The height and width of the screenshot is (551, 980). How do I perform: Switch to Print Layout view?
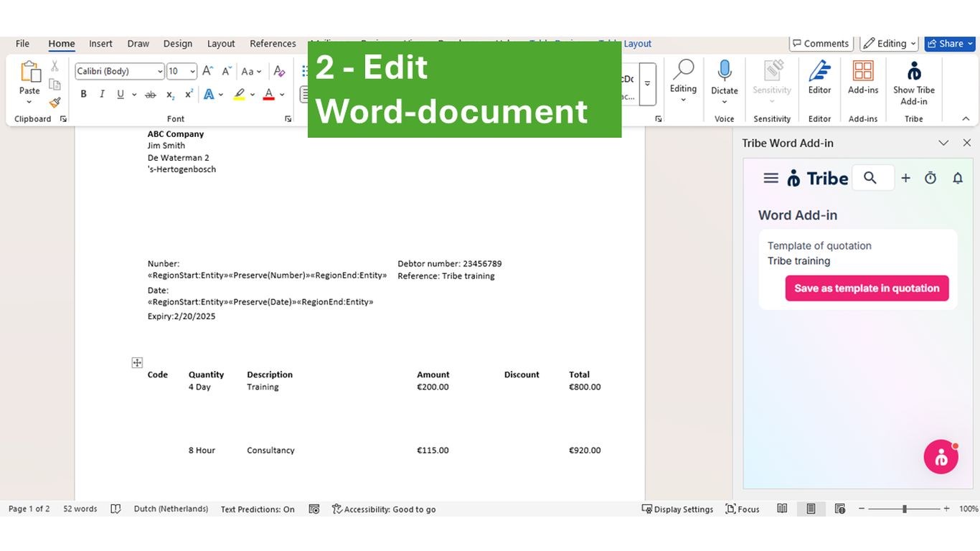tap(811, 509)
